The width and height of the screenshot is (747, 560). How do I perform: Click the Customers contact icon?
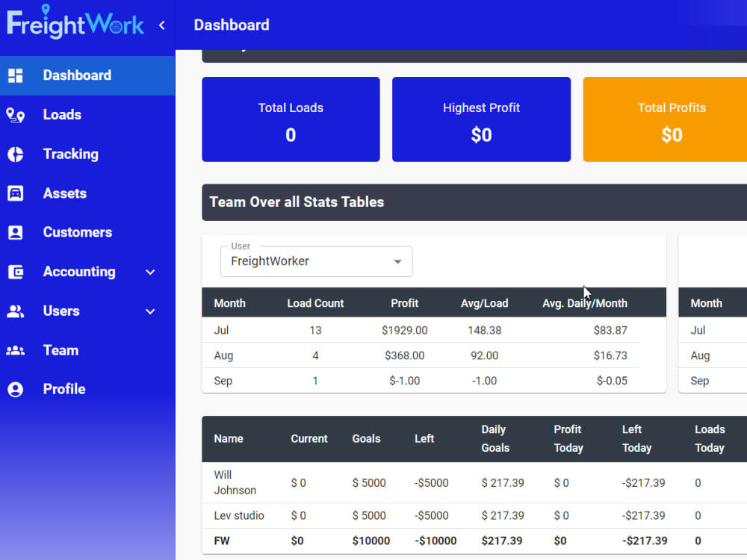point(15,232)
